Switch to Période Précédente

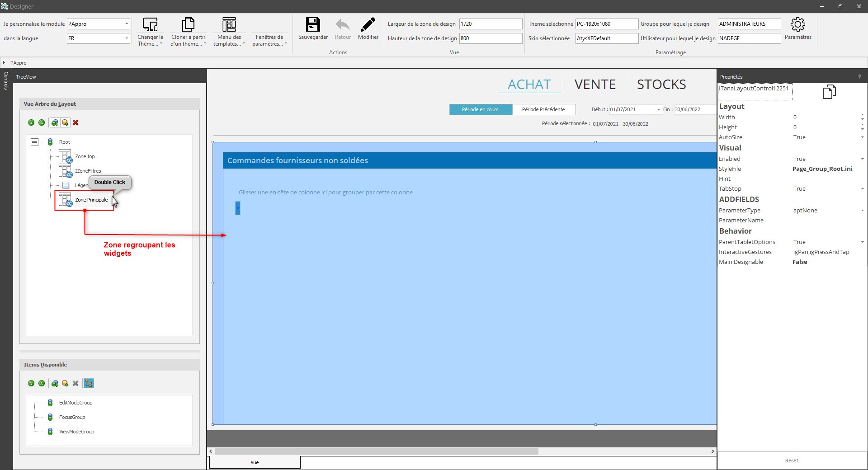point(543,109)
